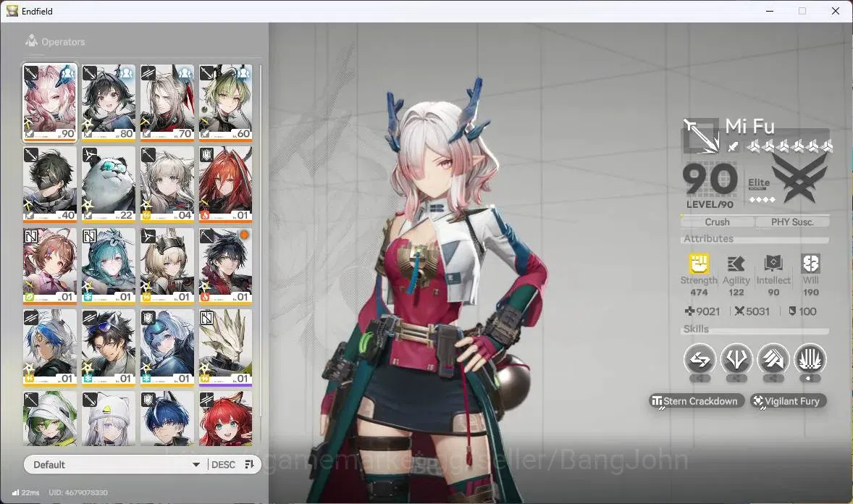
Task: Click the Skills section header
Action: (696, 329)
